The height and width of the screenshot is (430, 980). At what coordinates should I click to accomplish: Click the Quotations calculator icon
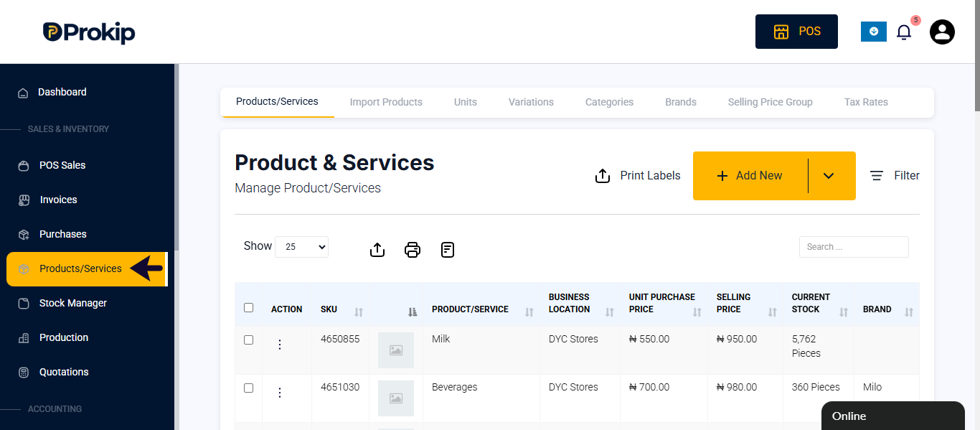click(x=24, y=373)
